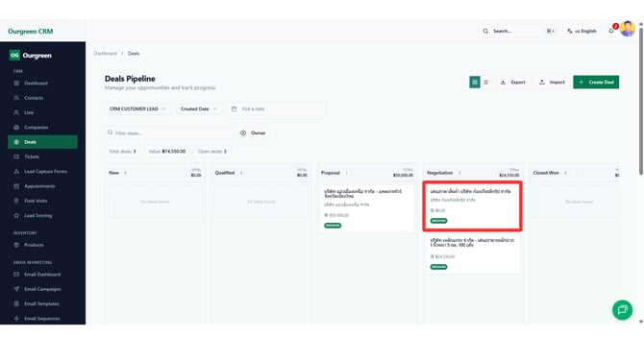Open the Lead Scoring page

pyautogui.click(x=37, y=216)
